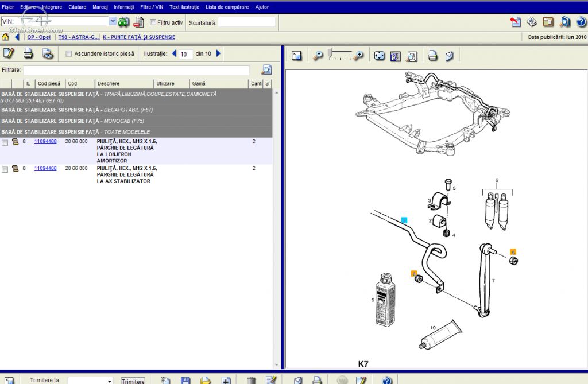
Task: Click the blue help icon in the bottom toolbar
Action: (x=387, y=380)
